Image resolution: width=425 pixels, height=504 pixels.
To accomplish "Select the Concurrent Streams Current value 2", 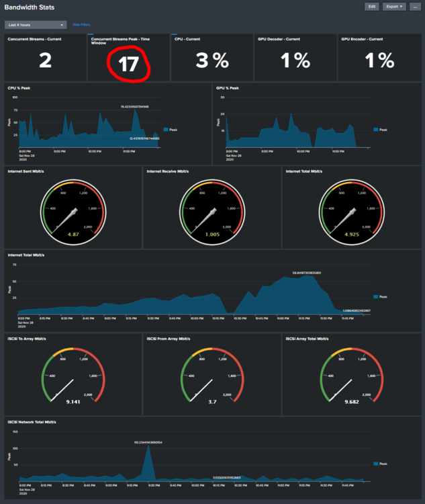I will (45, 60).
